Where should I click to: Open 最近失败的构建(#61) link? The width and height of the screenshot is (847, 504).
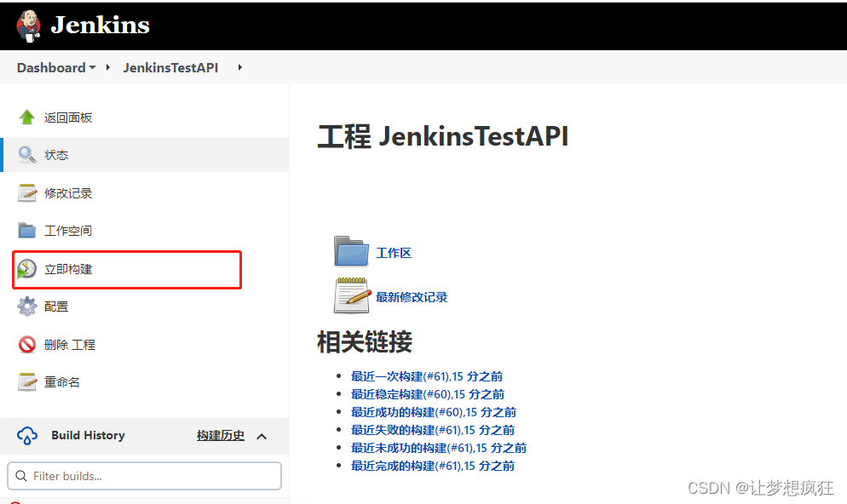point(433,430)
